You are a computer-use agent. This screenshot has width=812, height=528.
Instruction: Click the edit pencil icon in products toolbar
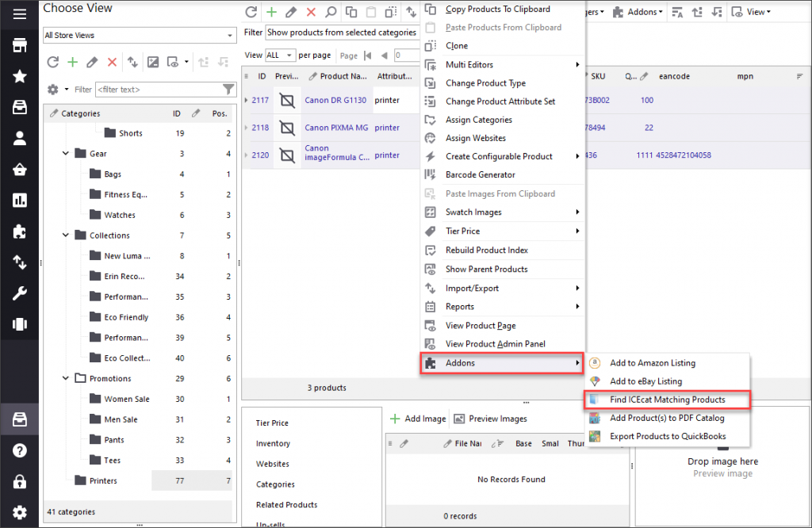coord(291,12)
